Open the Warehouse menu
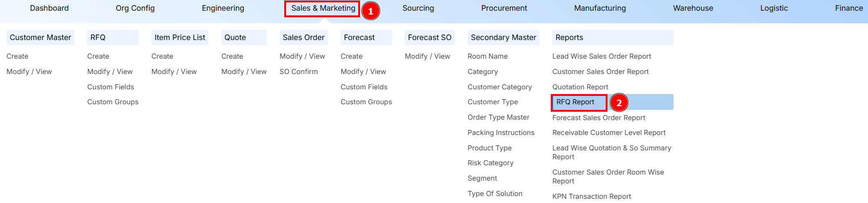 pyautogui.click(x=693, y=8)
